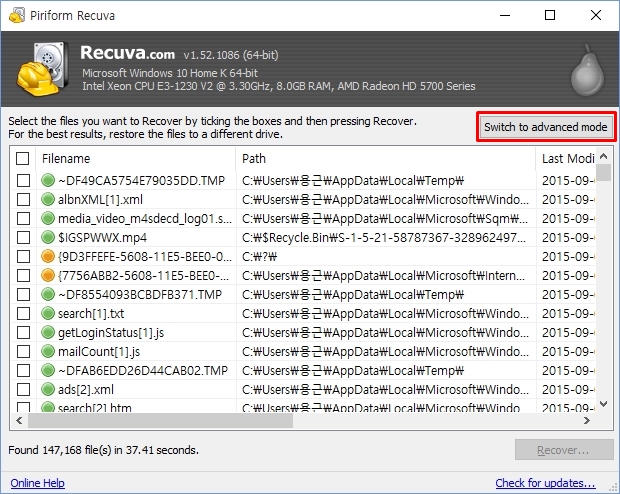The image size is (620, 494).
Task: Maximize the Piriform Recuva window
Action: pos(550,15)
